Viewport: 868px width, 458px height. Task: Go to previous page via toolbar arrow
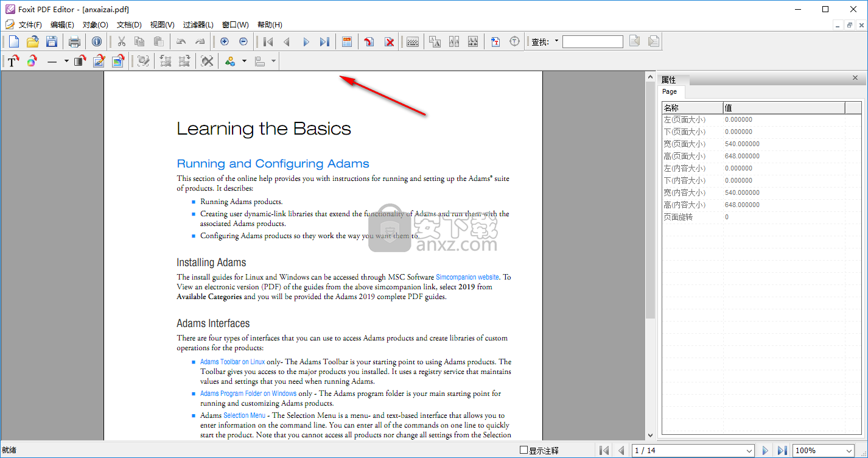pos(287,41)
